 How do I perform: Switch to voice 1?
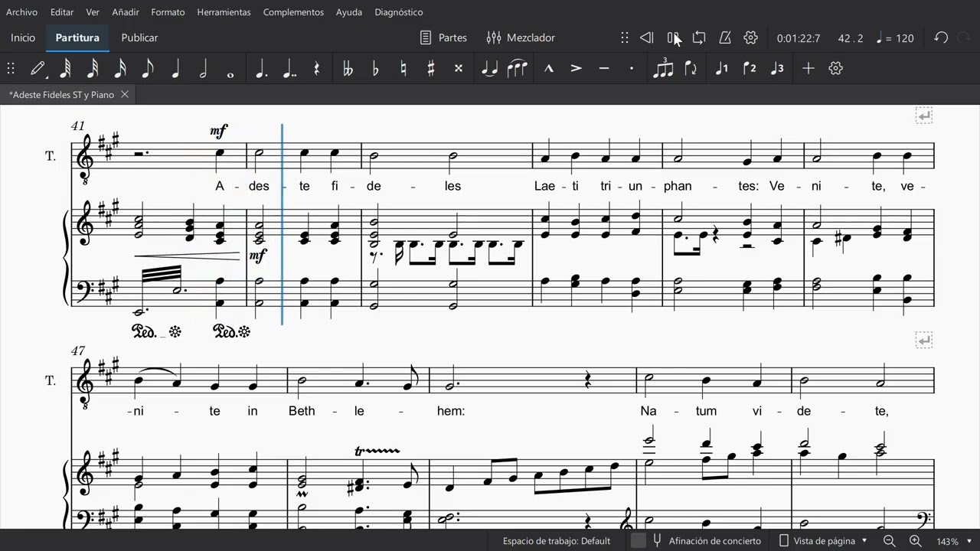click(x=721, y=68)
